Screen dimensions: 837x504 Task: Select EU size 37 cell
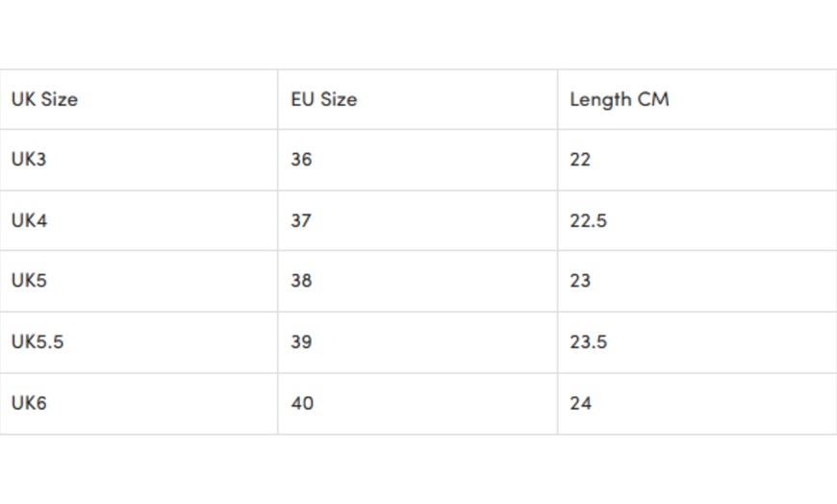(301, 220)
